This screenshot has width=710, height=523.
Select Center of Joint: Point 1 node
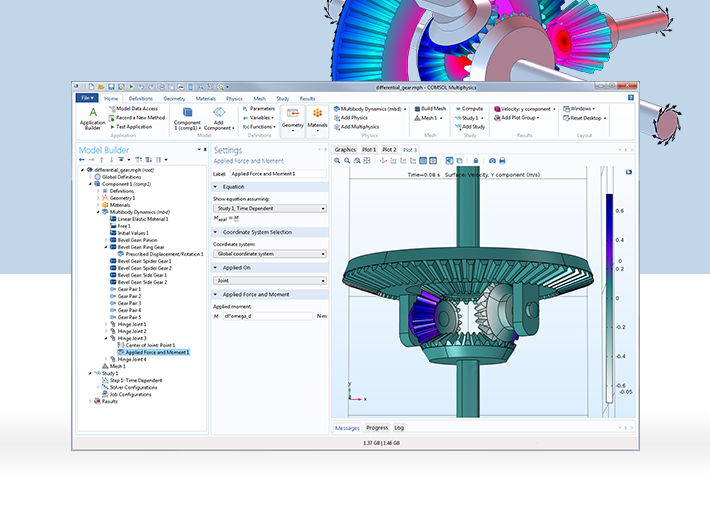tap(146, 345)
